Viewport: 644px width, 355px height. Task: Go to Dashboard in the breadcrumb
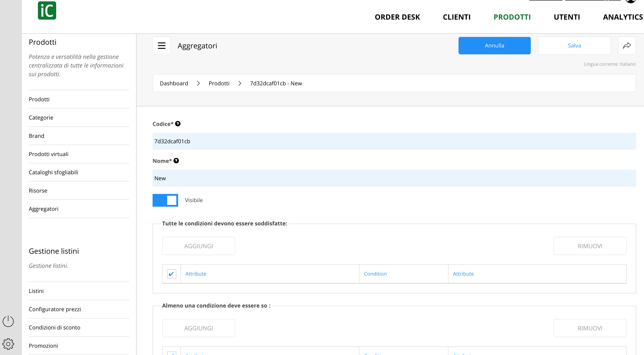point(174,84)
